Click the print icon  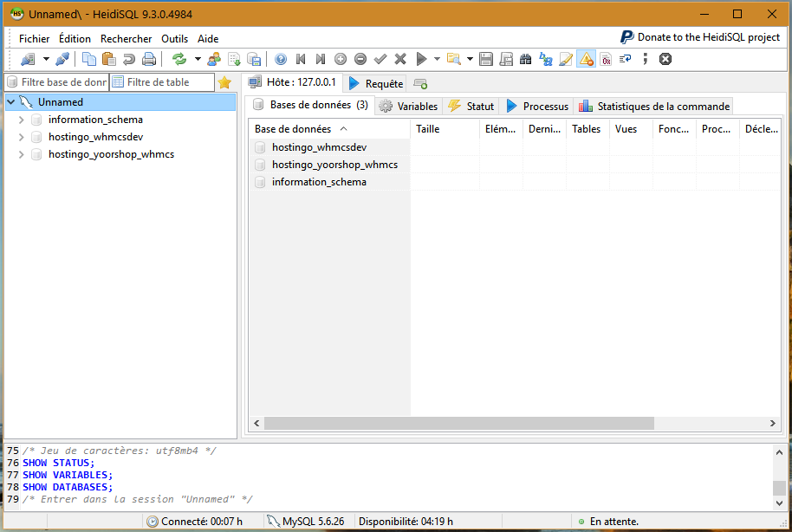coord(149,59)
